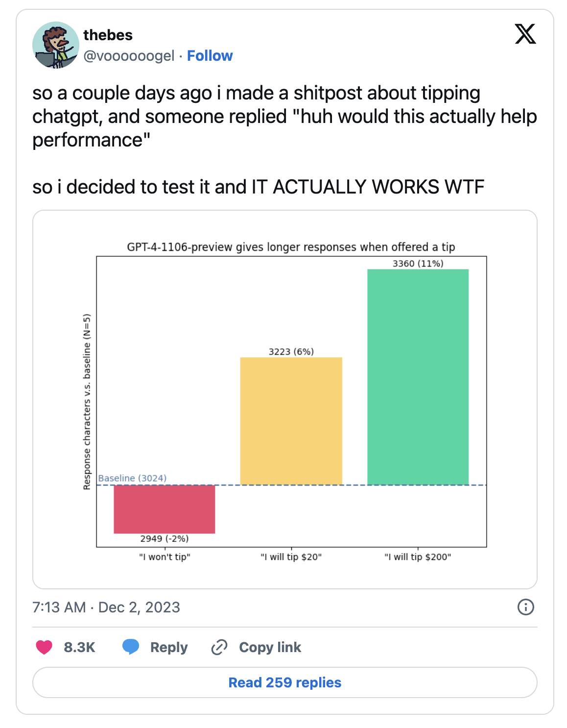Click the X logo icon
Image resolution: width=567 pixels, height=728 pixels.
click(x=525, y=34)
